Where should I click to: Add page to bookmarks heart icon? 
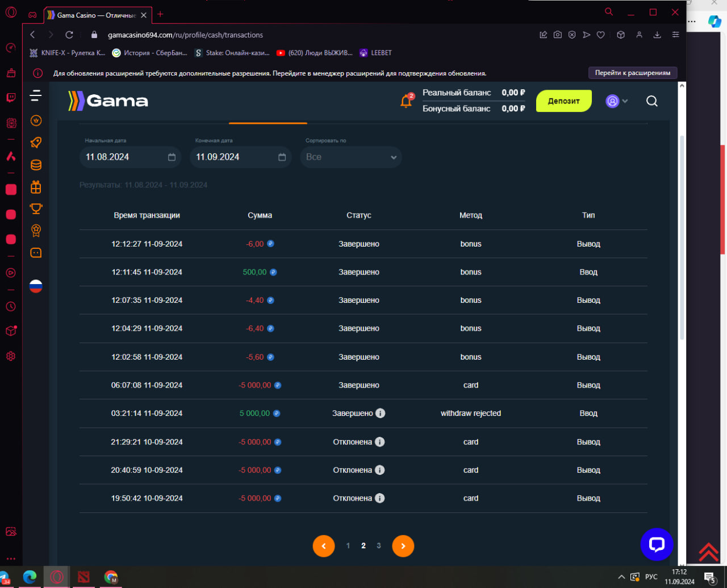pos(600,35)
